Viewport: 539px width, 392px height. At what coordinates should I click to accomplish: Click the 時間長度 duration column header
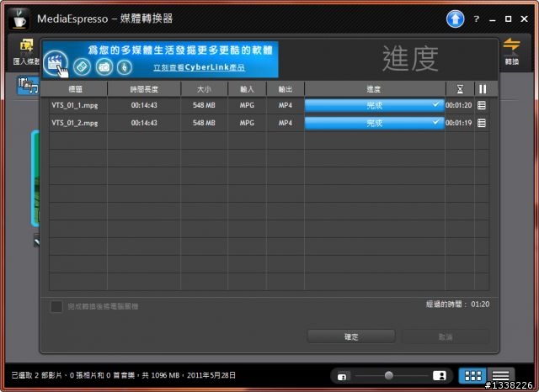click(x=144, y=89)
